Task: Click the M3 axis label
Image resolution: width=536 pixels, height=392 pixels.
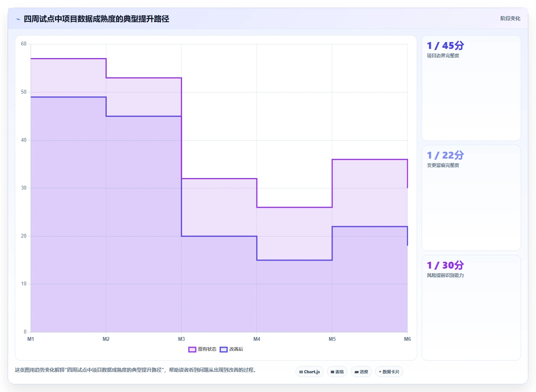Action: click(x=181, y=339)
